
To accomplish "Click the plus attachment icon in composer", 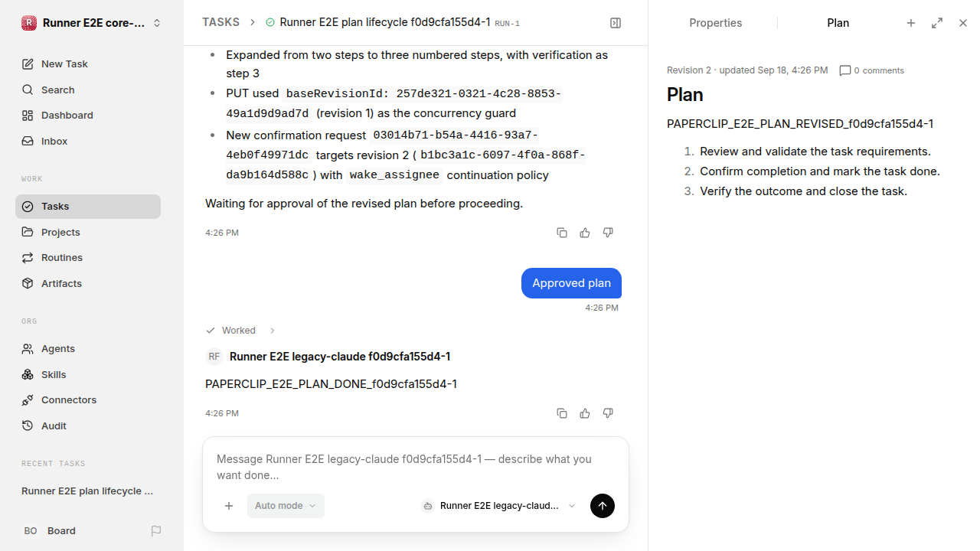I will tap(229, 506).
